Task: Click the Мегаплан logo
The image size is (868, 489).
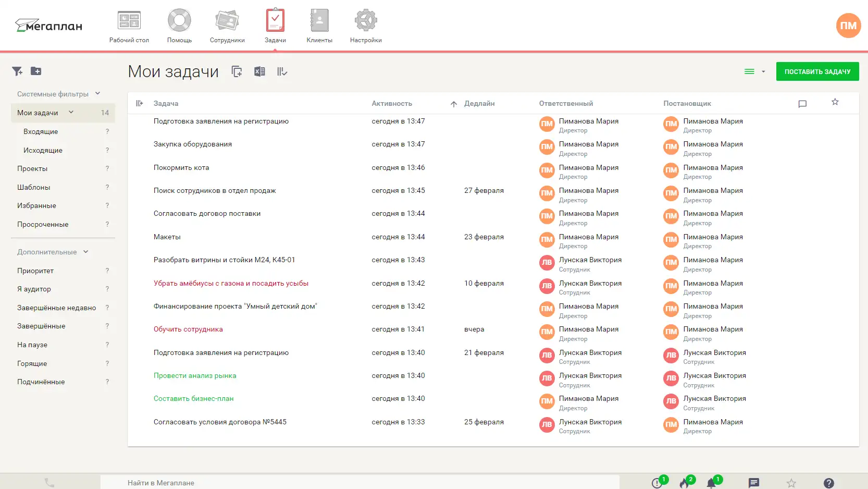Action: click(x=48, y=26)
